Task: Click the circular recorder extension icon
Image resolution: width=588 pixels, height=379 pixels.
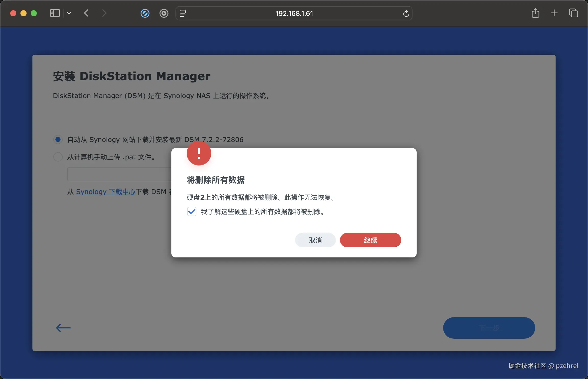Action: (x=164, y=13)
